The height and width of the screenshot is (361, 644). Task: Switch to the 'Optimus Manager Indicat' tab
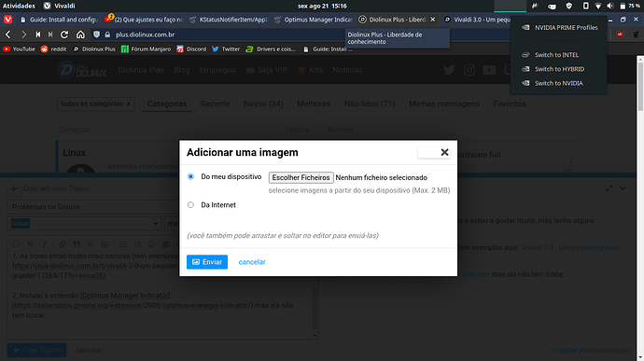click(x=314, y=20)
